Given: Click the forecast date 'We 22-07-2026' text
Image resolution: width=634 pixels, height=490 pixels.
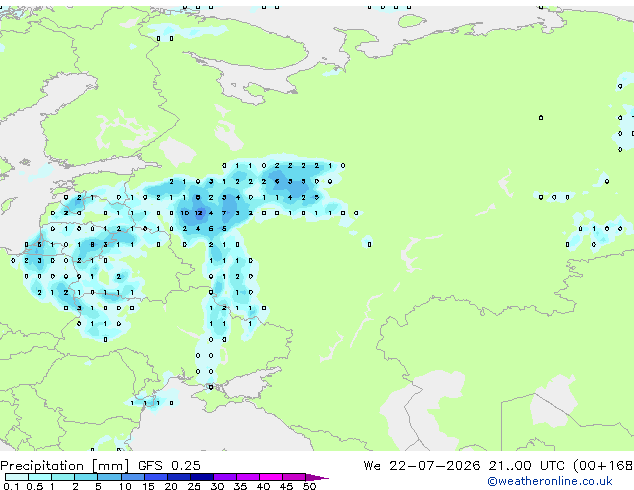Looking at the screenshot, I should click(422, 466).
